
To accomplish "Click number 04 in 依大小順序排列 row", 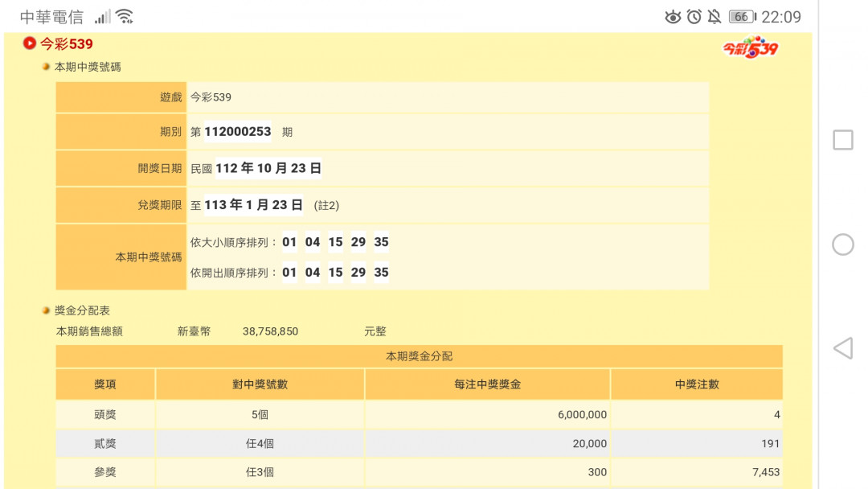I will pyautogui.click(x=313, y=242).
